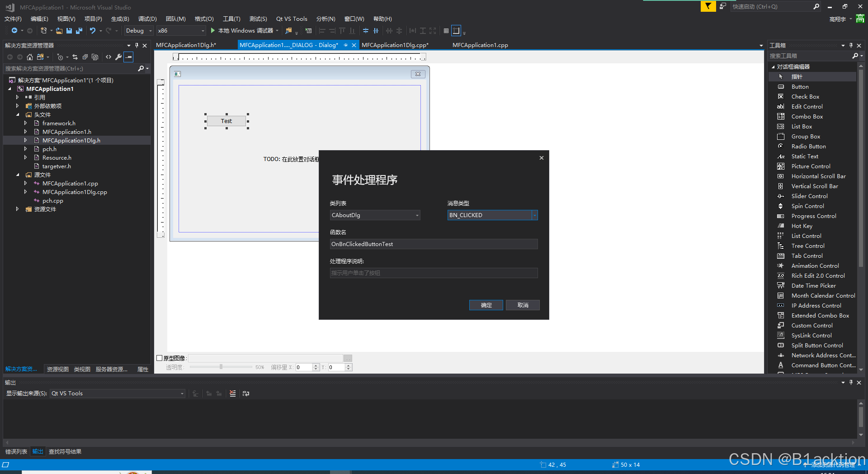Increase the offset X spinner value
Screen dimensions: 868x474
pyautogui.click(x=316, y=365)
